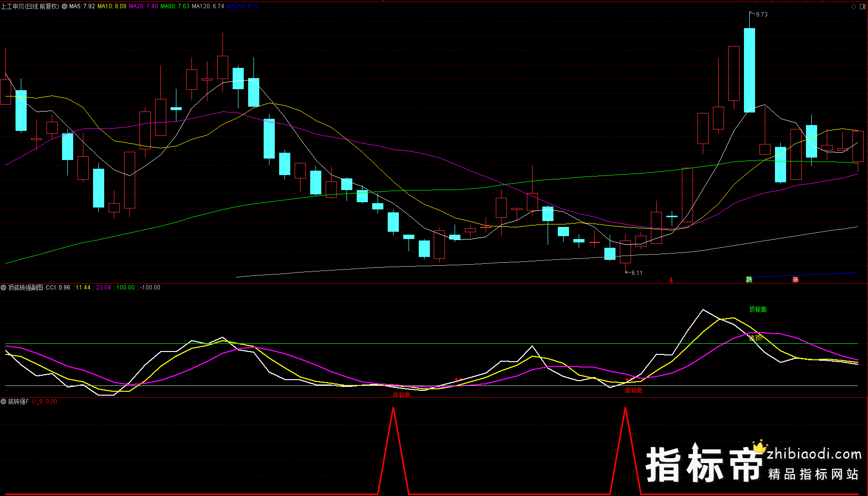
Task: Click the 顶底转强副图 indicator name
Action: point(26,288)
